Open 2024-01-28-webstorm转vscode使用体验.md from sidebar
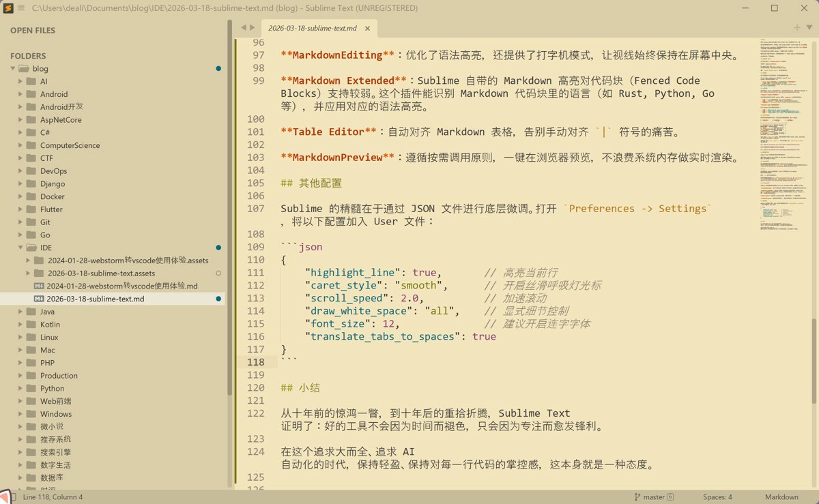819x504 pixels. coord(112,286)
